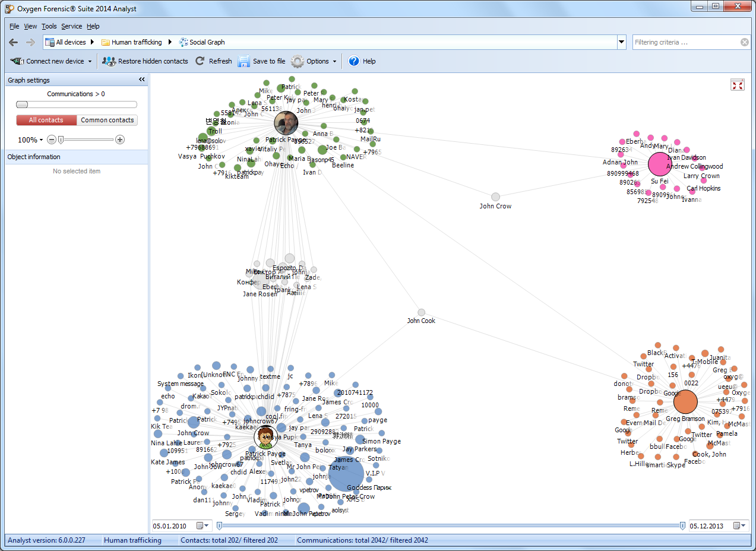Click the Options gear icon
Image resolution: width=756 pixels, height=551 pixels.
click(298, 61)
